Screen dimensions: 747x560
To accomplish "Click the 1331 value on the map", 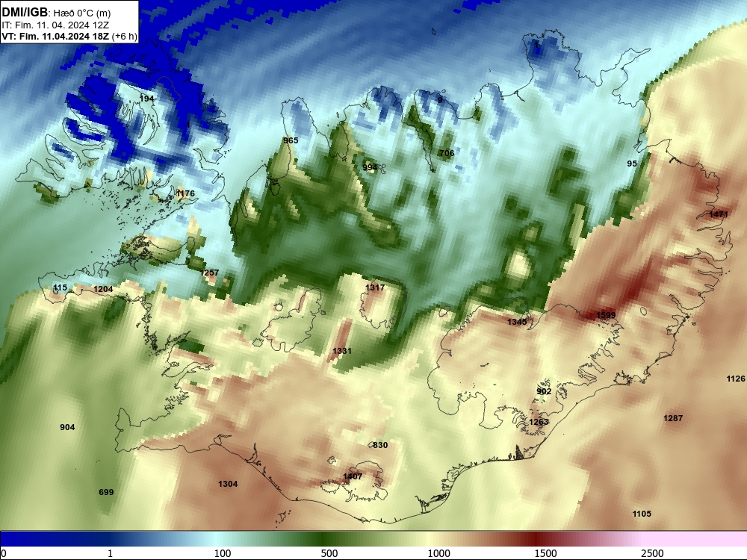I will (342, 351).
